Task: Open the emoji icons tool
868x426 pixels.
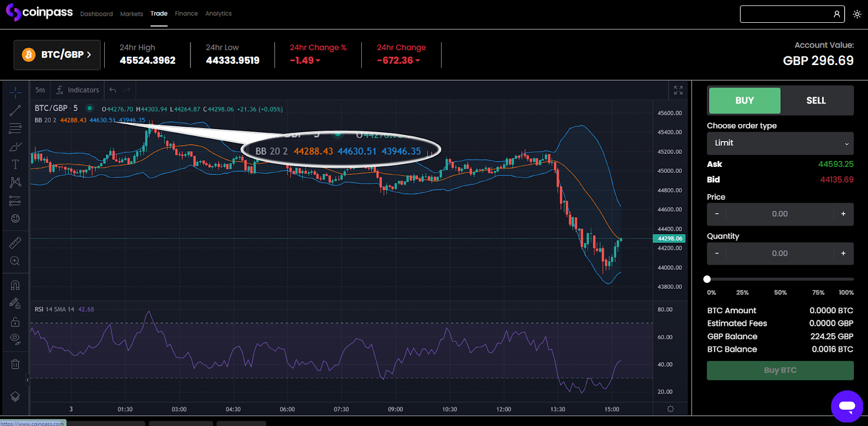Action: (x=15, y=218)
